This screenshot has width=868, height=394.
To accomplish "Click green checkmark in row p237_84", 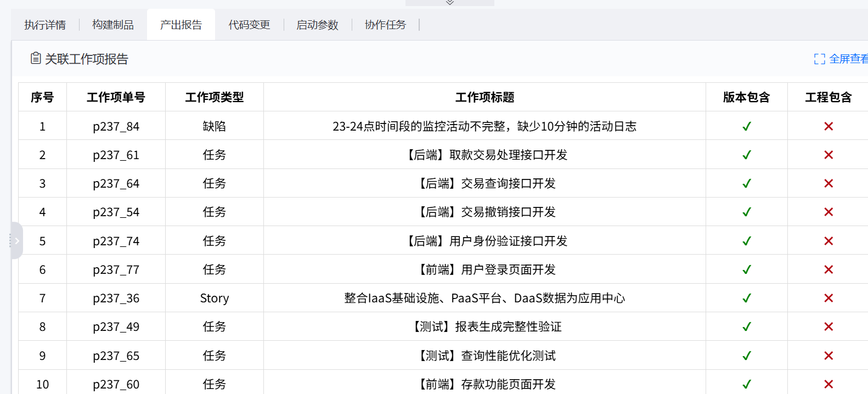I will (746, 127).
